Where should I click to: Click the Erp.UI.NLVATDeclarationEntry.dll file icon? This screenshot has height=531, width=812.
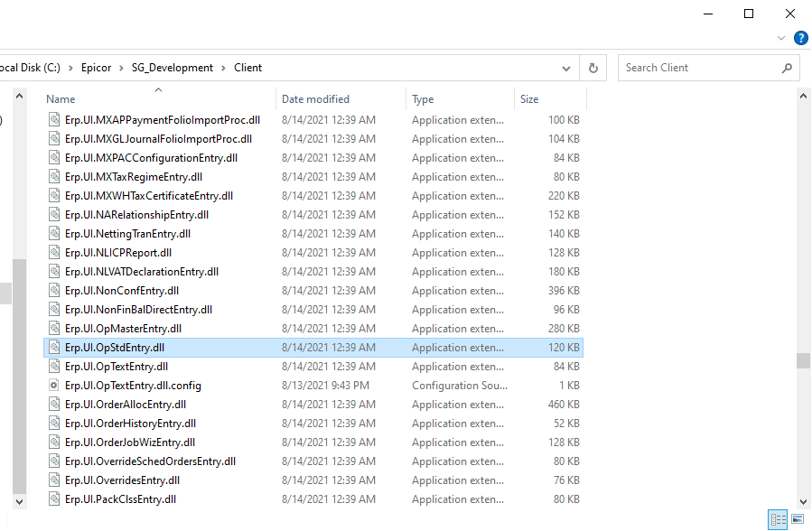coord(54,272)
